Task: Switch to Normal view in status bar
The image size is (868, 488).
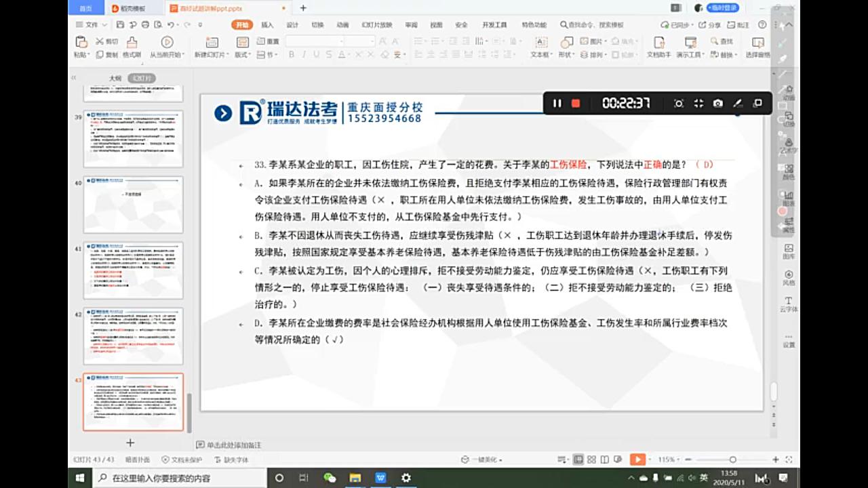Action: tap(578, 460)
